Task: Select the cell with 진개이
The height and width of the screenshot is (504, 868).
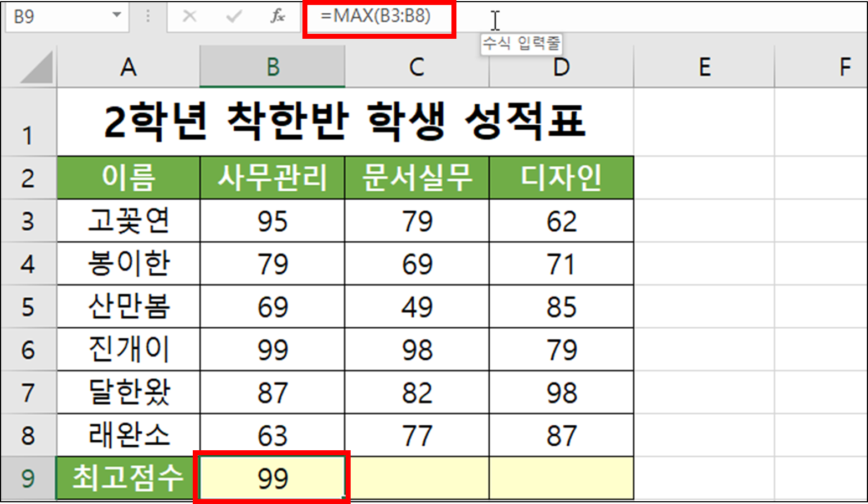Action: tap(127, 349)
